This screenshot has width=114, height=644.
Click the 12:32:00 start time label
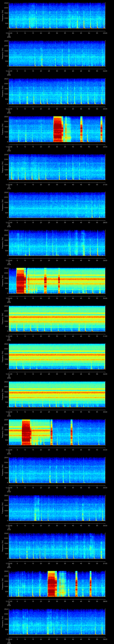tap(9, 412)
